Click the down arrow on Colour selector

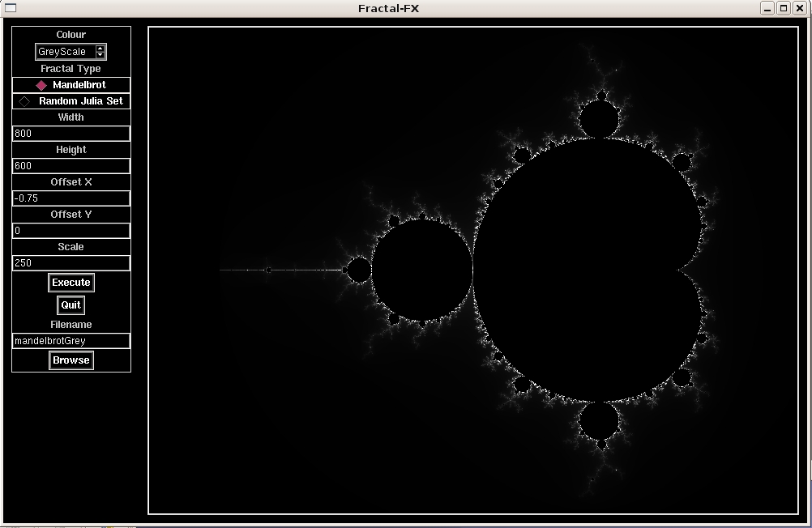click(x=100, y=55)
